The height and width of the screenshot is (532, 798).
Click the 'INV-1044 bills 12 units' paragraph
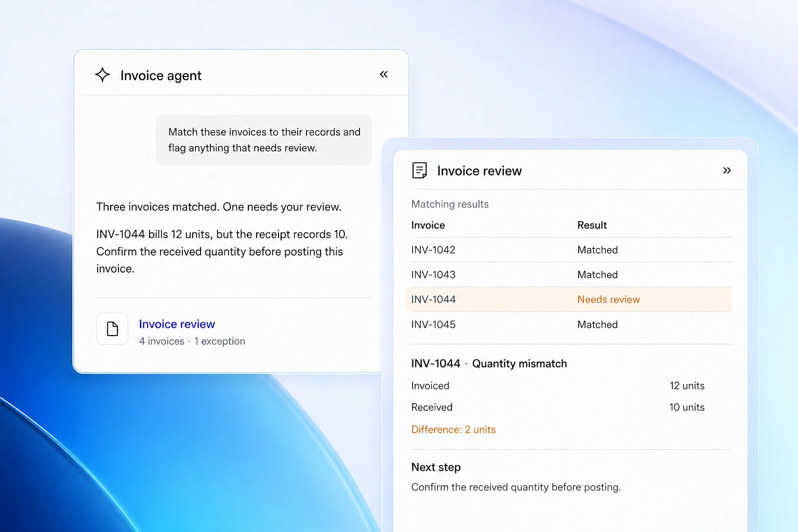[x=222, y=251]
